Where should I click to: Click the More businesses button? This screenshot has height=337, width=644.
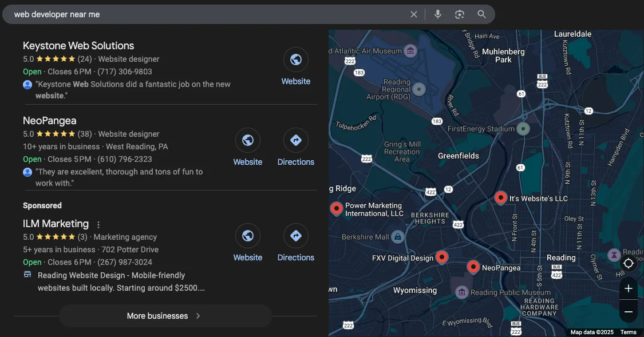point(164,315)
